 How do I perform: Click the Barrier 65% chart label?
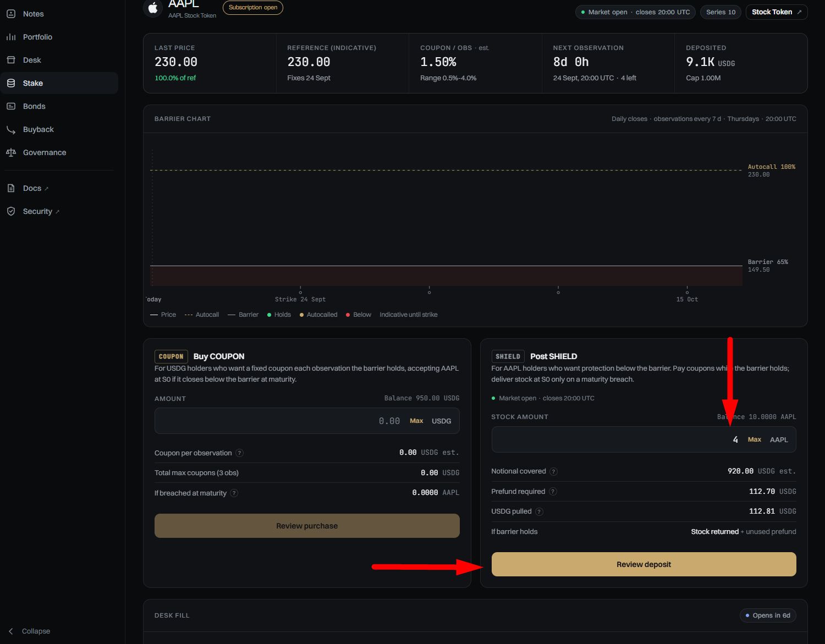[x=768, y=262]
